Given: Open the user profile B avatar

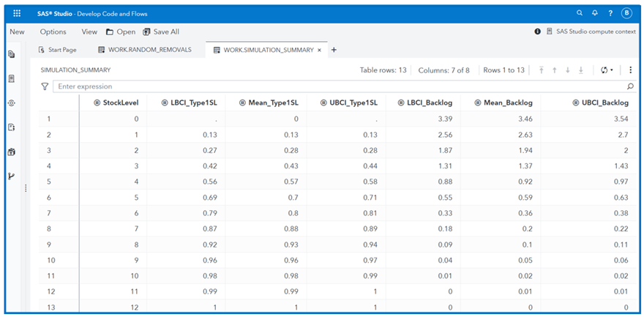Looking at the screenshot, I should tap(626, 13).
